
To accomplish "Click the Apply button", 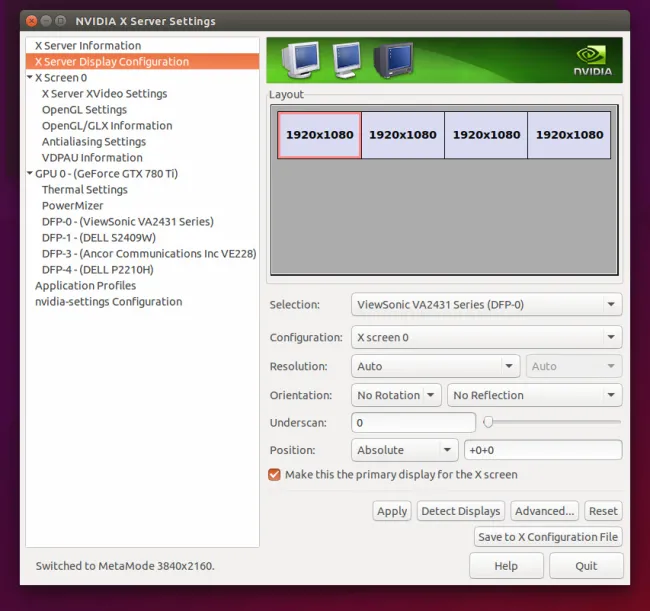I will (x=392, y=511).
